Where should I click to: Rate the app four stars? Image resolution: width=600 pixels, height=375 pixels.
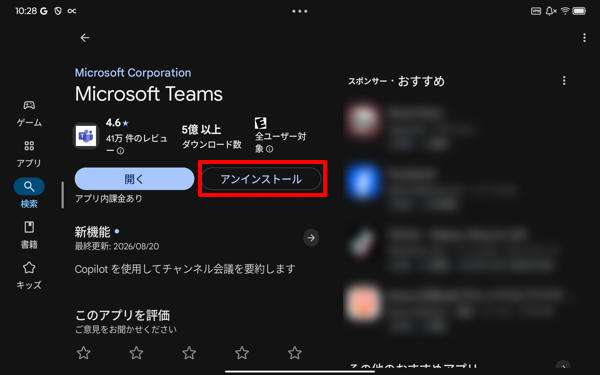pyautogui.click(x=242, y=353)
